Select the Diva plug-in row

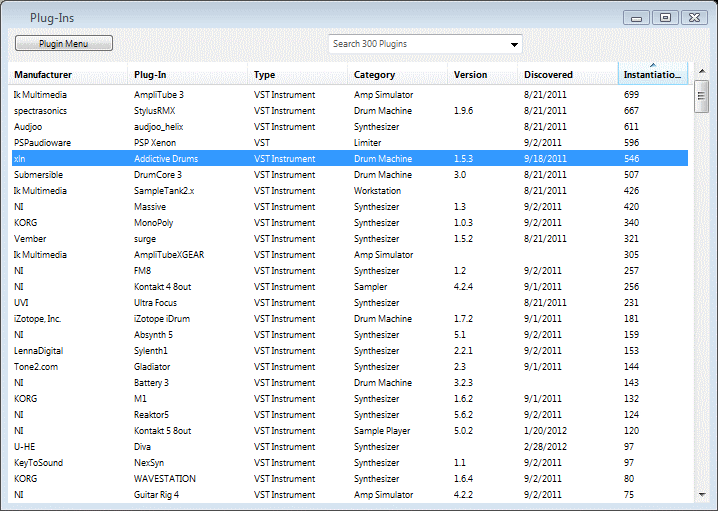pos(350,447)
